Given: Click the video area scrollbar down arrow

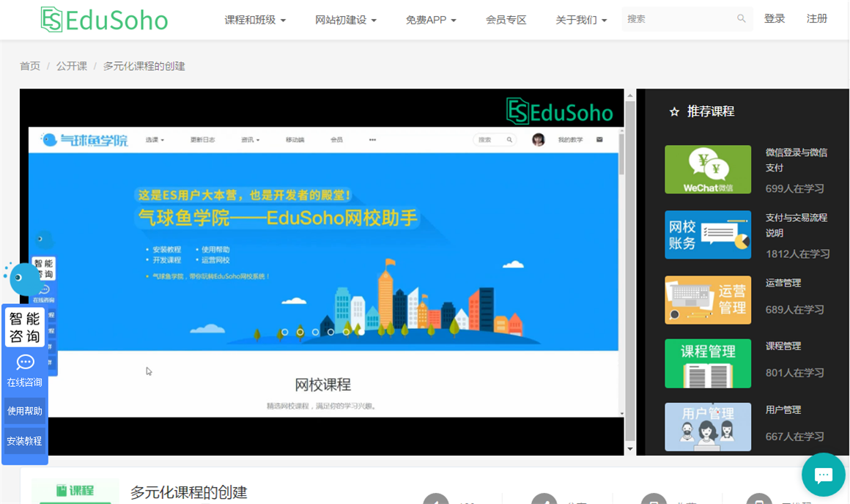Looking at the screenshot, I should [x=630, y=449].
